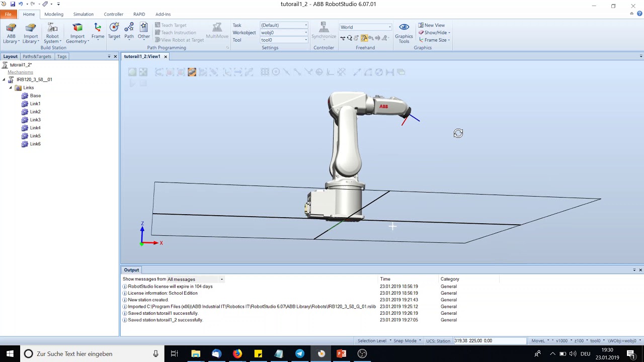
Task: Open the Snap Mode dropdown
Action: tap(407, 341)
